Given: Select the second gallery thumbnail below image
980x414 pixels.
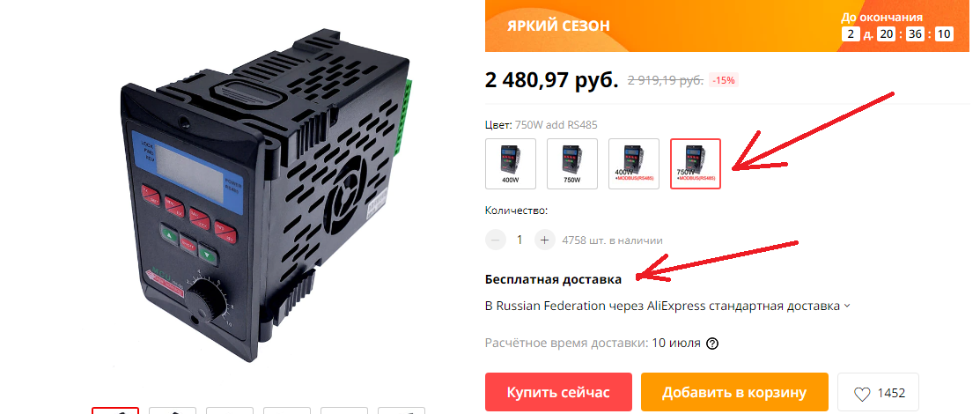Looking at the screenshot, I should pyautogui.click(x=173, y=410).
